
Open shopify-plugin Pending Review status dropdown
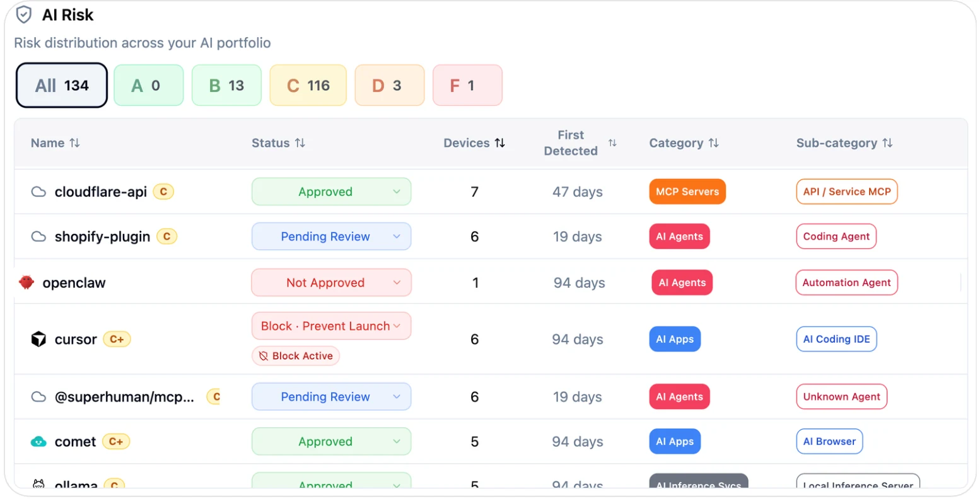point(332,236)
